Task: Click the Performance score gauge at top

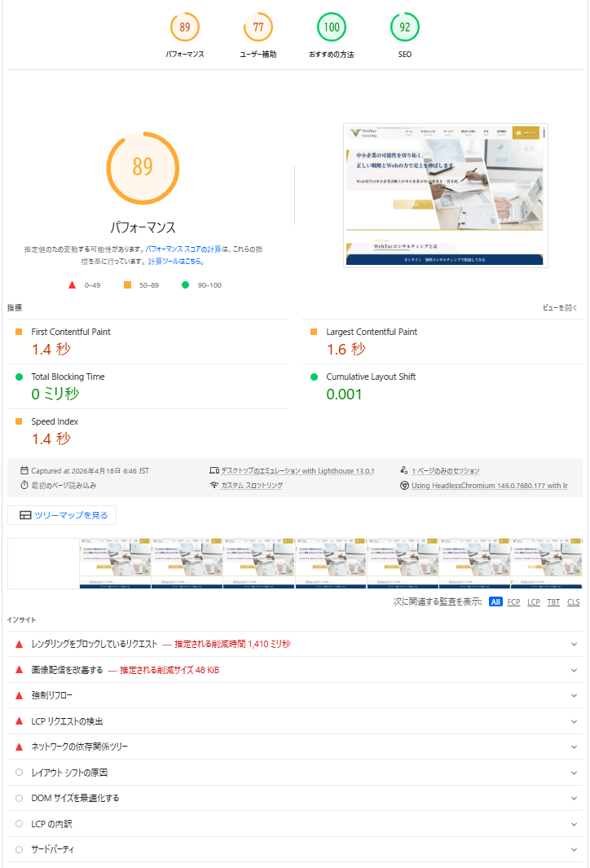Action: click(185, 27)
